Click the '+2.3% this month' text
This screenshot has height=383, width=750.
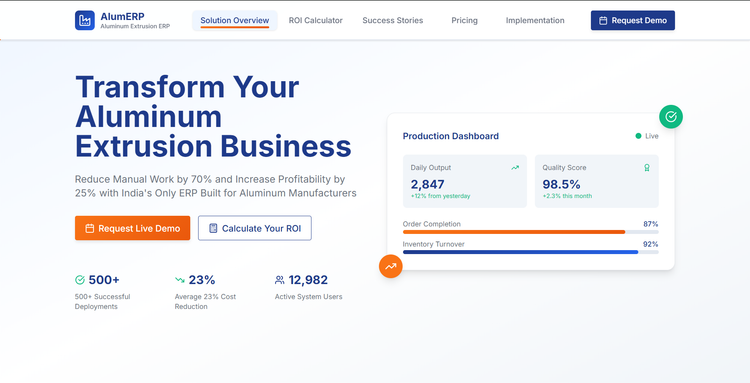pyautogui.click(x=567, y=196)
